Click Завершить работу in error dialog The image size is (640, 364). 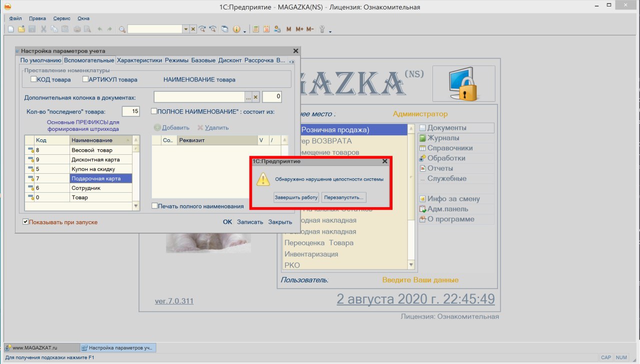pos(296,197)
